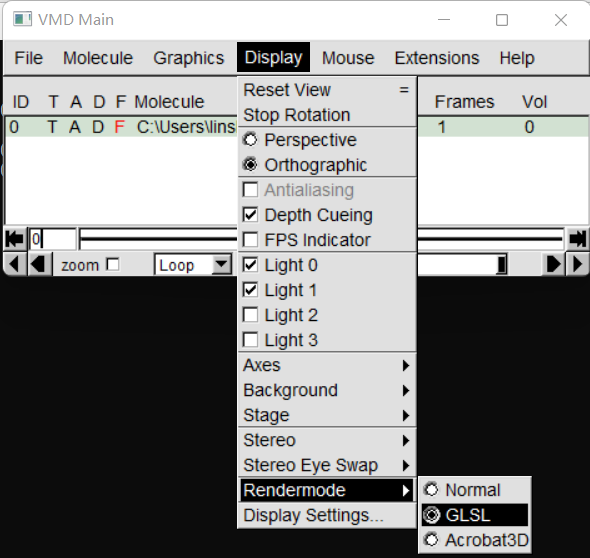Open Display Settings dialog

327,515
